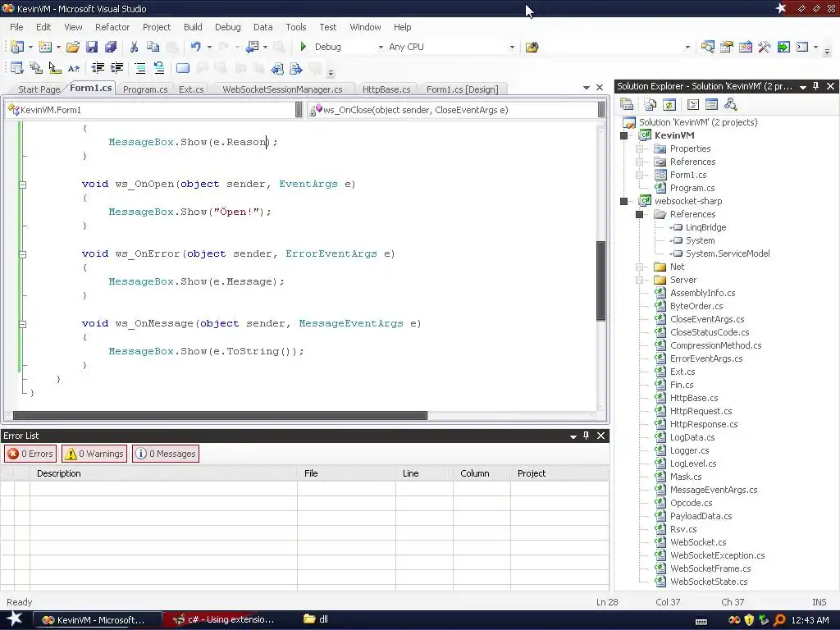Open the Command Window toolbar icon
Screen dimensions: 840x630
tap(802, 47)
